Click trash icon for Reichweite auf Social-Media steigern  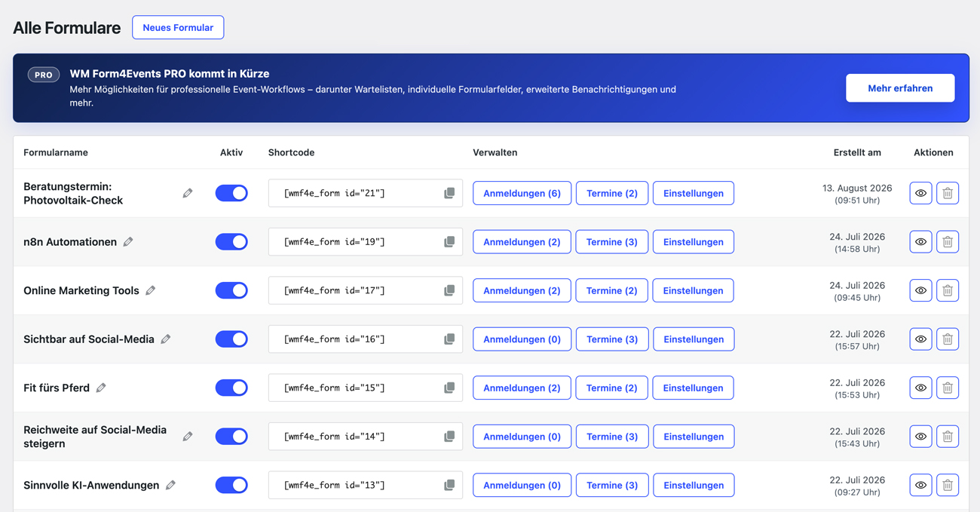pyautogui.click(x=948, y=437)
